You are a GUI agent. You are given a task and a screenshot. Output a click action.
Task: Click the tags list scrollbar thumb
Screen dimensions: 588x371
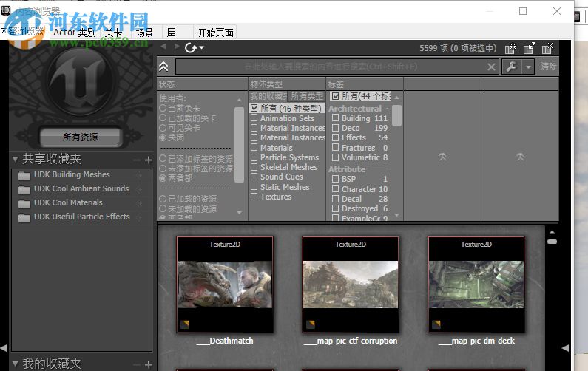click(396, 115)
